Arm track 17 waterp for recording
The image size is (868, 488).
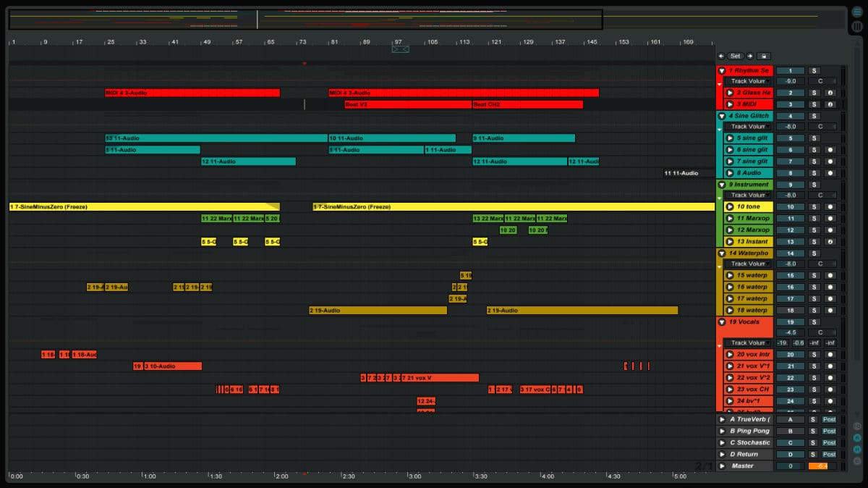pos(830,299)
